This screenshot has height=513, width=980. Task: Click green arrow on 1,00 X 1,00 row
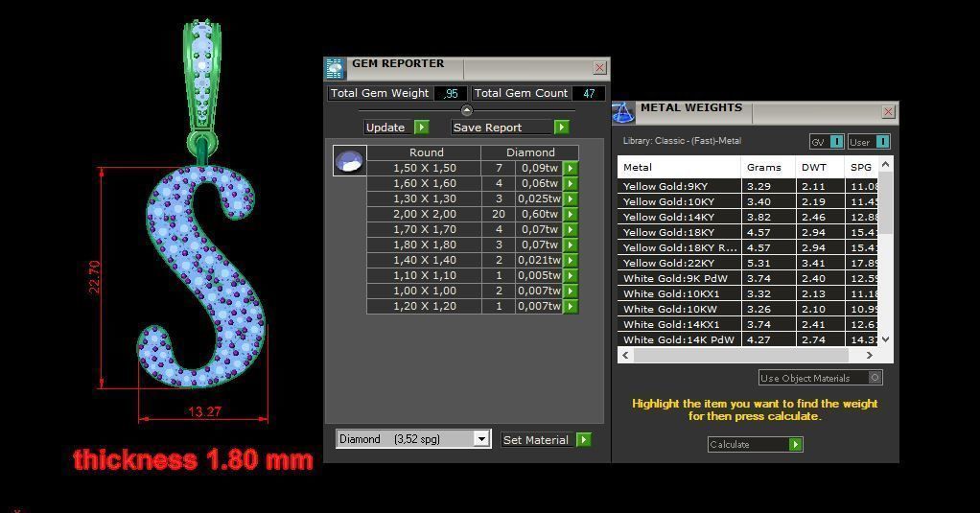tap(570, 291)
